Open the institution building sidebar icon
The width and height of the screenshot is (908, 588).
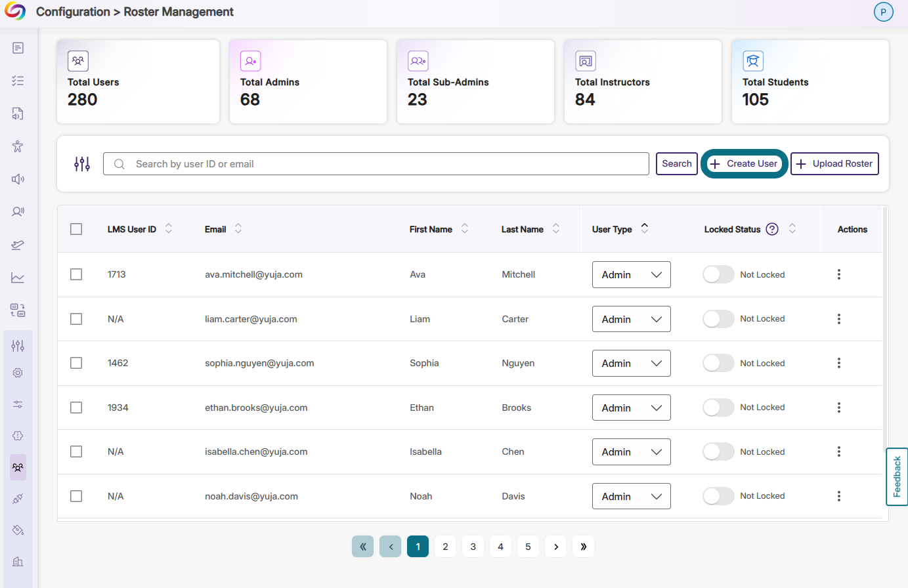[18, 562]
